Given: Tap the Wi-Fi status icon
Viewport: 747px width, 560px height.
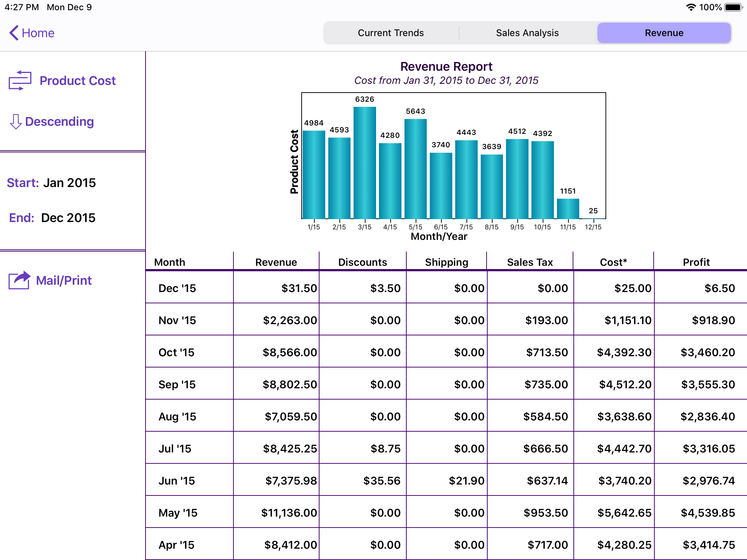Looking at the screenshot, I should coord(690,7).
